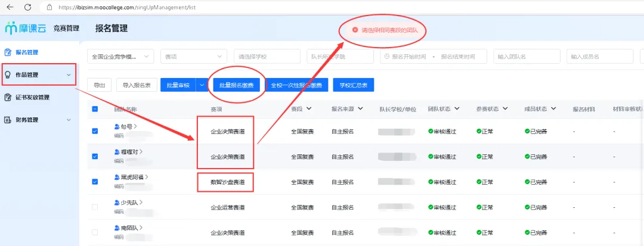This screenshot has width=644, height=246.
Task: Click the 队长所在学院 input field
Action: 340,57
